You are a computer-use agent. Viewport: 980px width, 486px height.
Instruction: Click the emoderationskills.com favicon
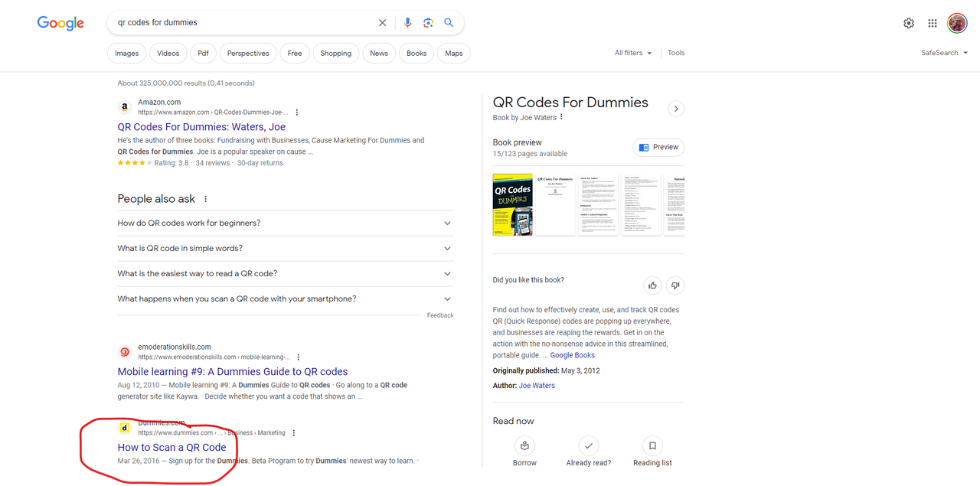pos(125,352)
